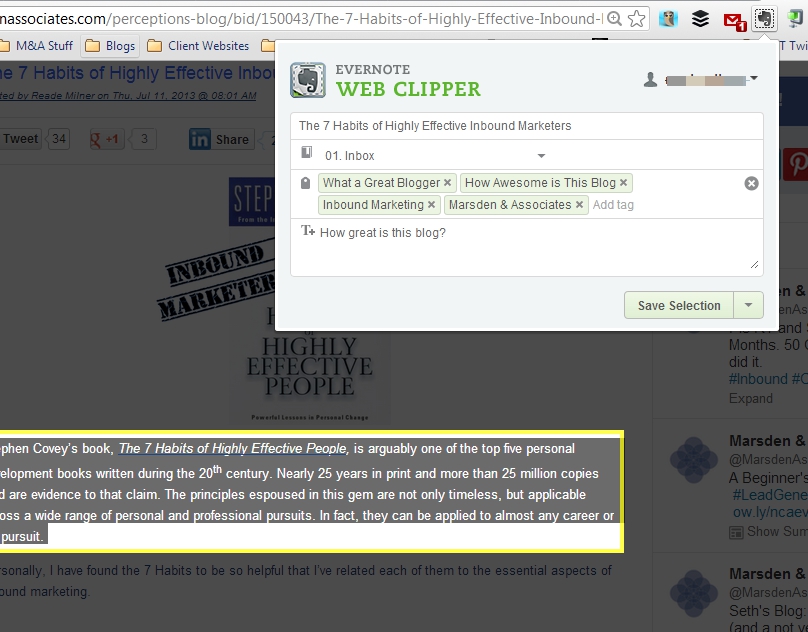Expand the account dropdown arrow

coord(754,78)
